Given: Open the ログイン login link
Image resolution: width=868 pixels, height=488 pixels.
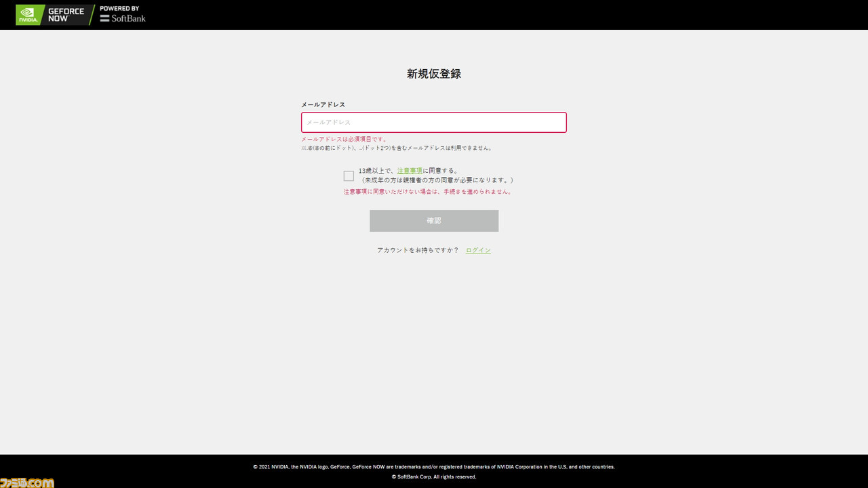Looking at the screenshot, I should click(x=478, y=250).
